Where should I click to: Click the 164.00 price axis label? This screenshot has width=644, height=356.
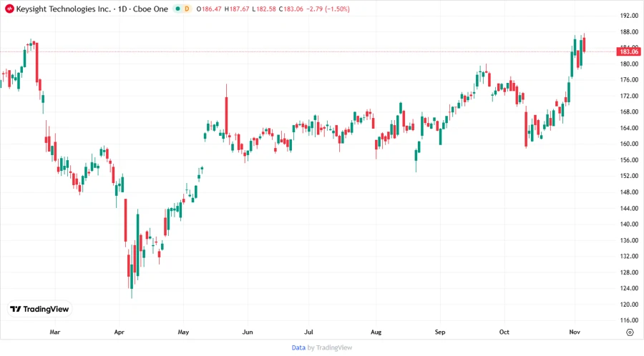[629, 127]
